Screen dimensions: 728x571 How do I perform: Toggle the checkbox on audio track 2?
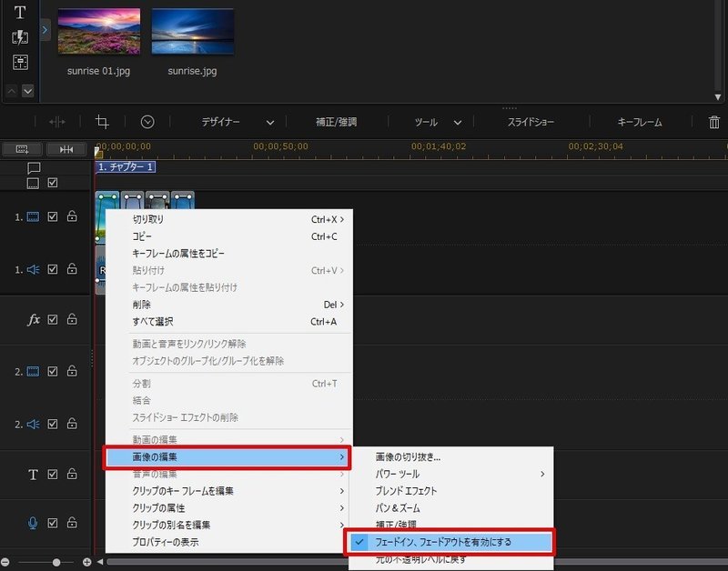point(52,423)
